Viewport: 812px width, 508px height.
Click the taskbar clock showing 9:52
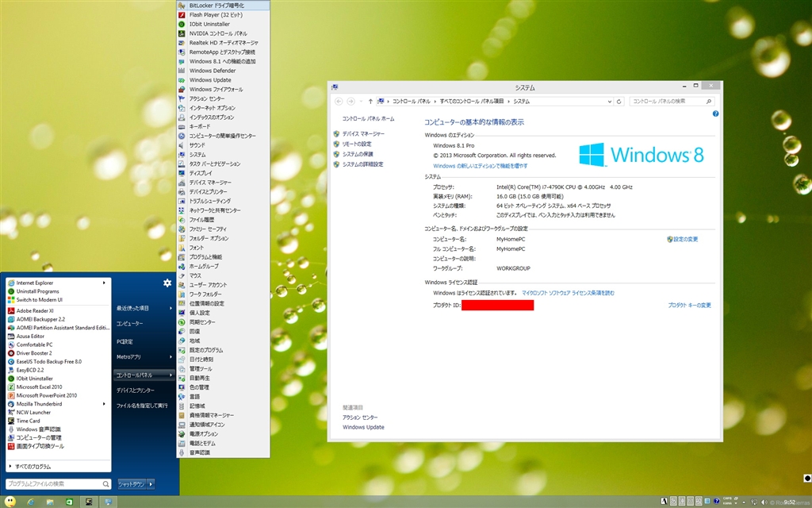tap(789, 502)
